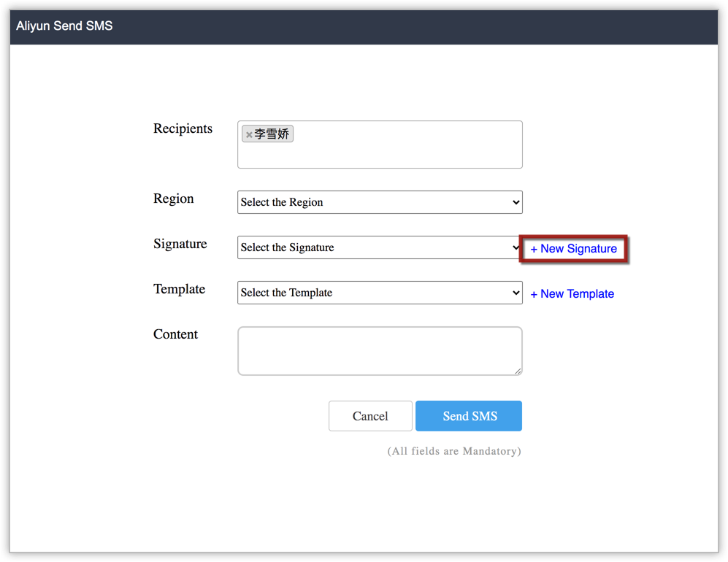The height and width of the screenshot is (562, 728).
Task: Click the Signature field label
Action: tap(180, 244)
